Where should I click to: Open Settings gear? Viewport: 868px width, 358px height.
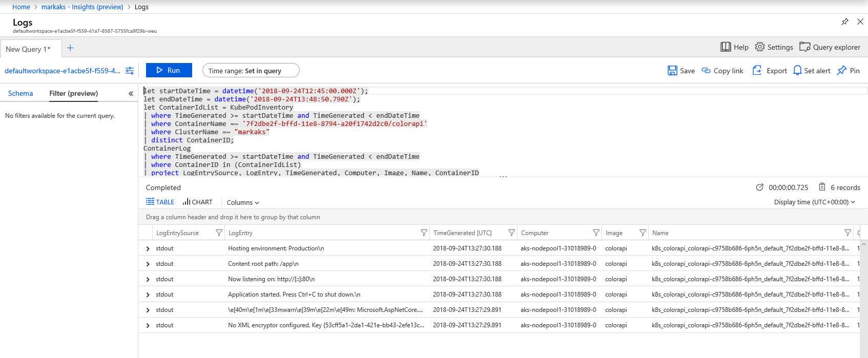(774, 47)
